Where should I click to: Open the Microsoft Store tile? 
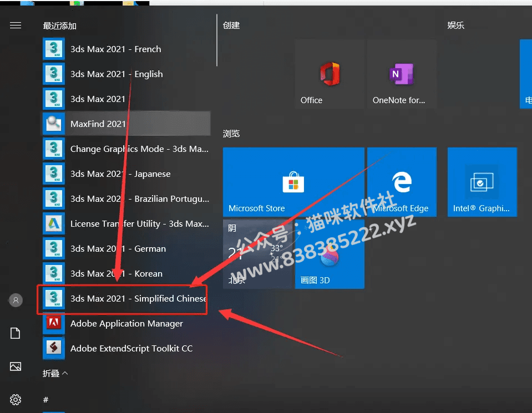[x=293, y=182]
